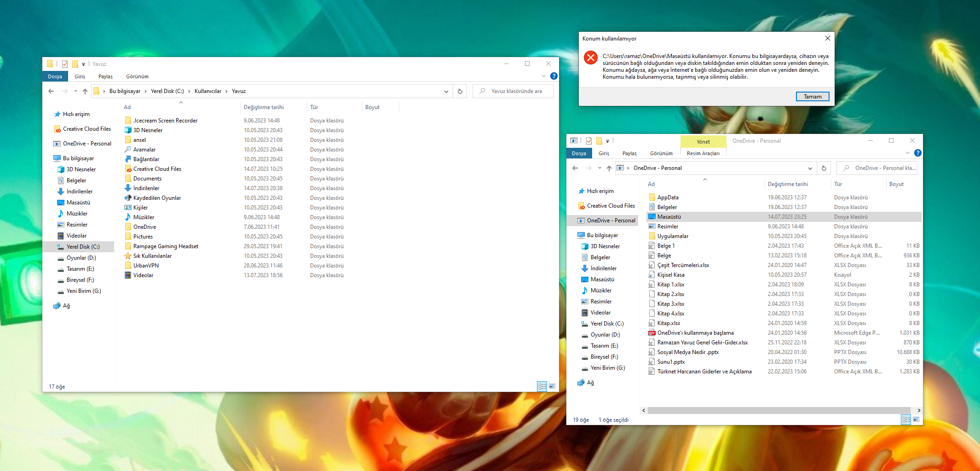Open recent locations dropdown in Yavuz window
980x471 pixels.
tap(75, 91)
